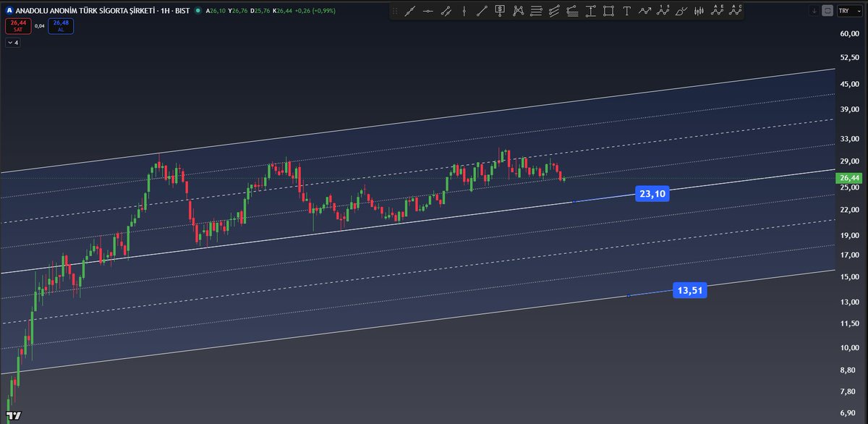Click the Y26,76 high value

(238, 11)
